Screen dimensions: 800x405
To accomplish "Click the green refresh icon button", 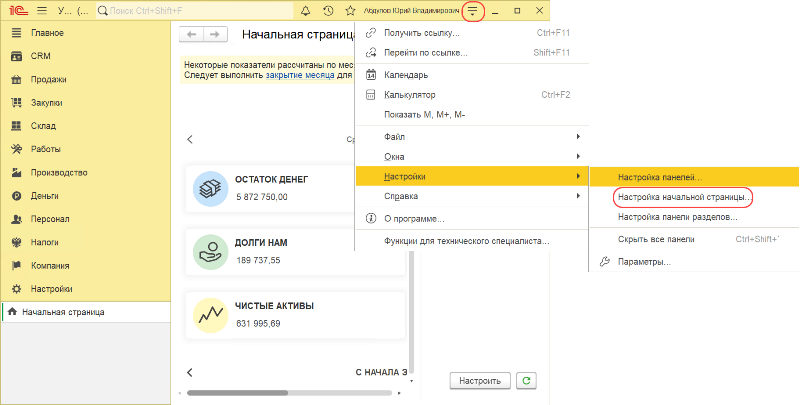I will coord(526,381).
